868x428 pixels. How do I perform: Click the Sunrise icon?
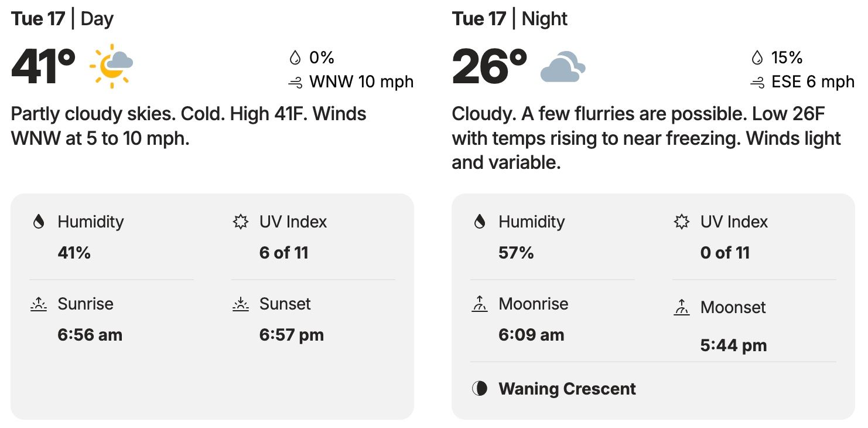pyautogui.click(x=39, y=304)
